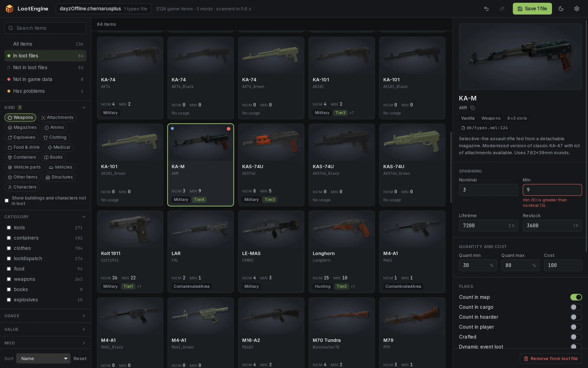The width and height of the screenshot is (588, 368).
Task: Check the weapons category checkbox
Action: point(9,279)
